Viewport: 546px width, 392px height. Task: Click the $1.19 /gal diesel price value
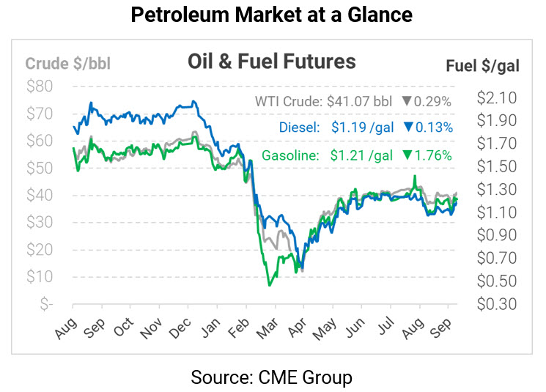[362, 128]
